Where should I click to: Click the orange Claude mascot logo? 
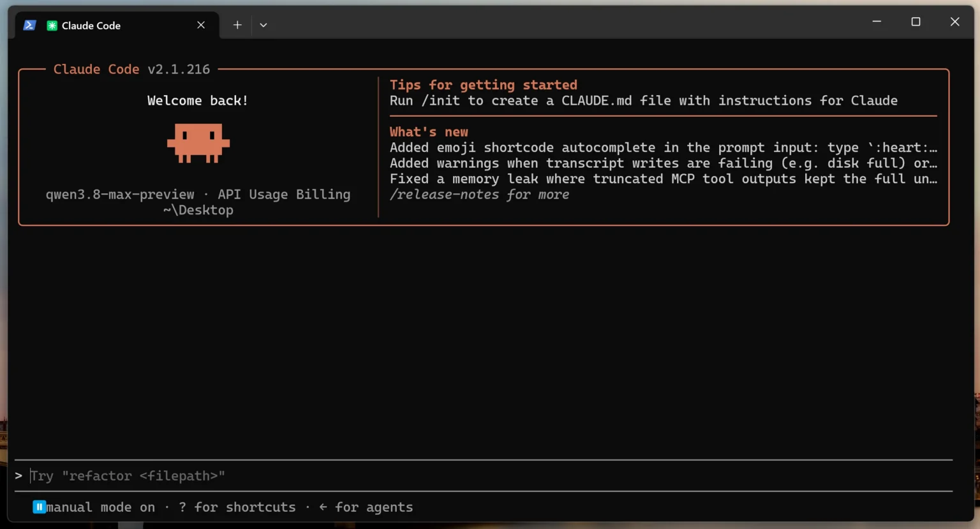pyautogui.click(x=198, y=143)
